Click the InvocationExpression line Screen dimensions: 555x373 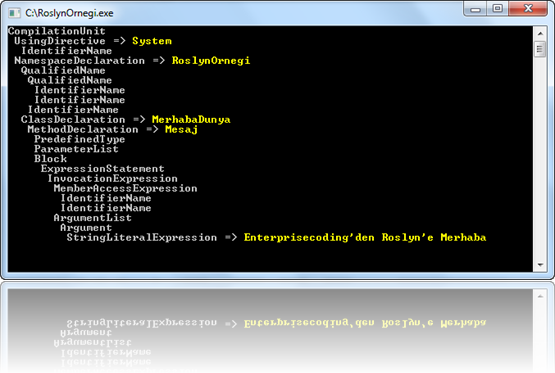113,179
